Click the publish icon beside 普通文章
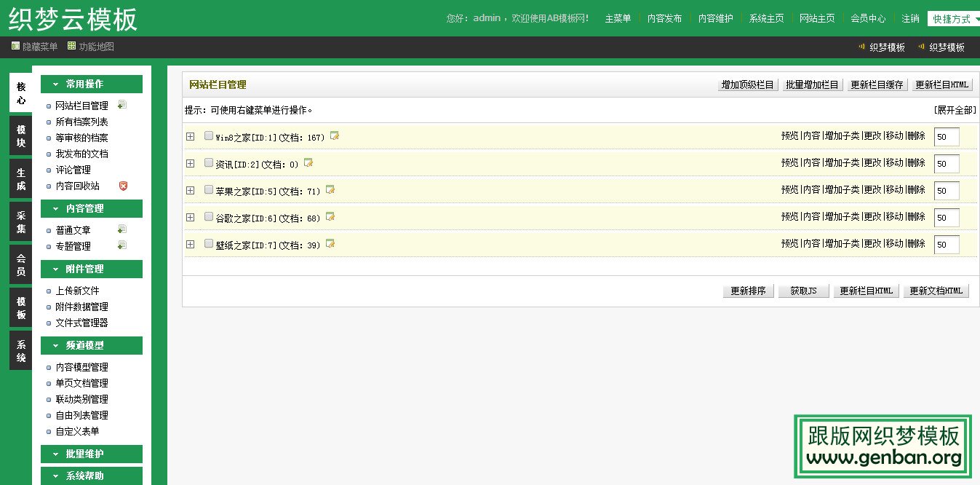The width and height of the screenshot is (980, 485). coord(122,229)
